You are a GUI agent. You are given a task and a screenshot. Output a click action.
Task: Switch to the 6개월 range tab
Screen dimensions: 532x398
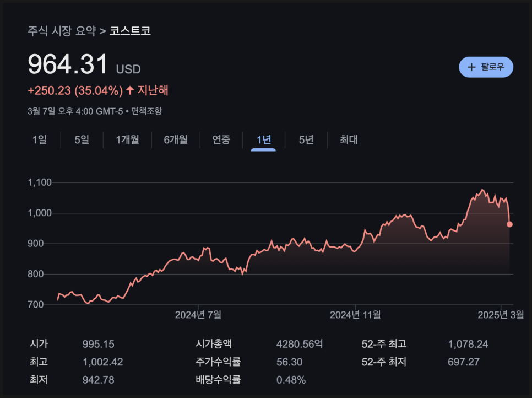[176, 139]
